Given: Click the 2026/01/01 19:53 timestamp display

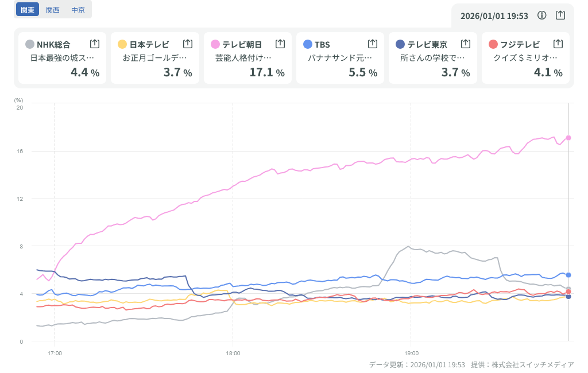Looking at the screenshot, I should (494, 15).
